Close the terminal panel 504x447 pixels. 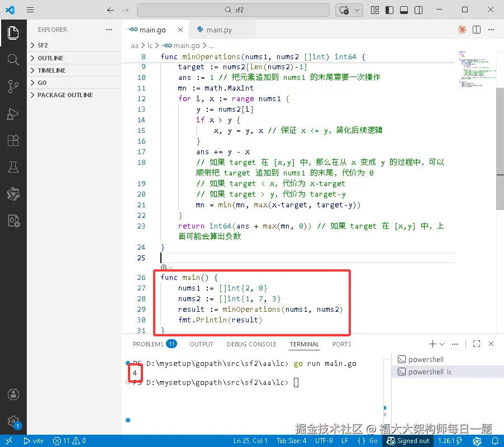coord(491,344)
